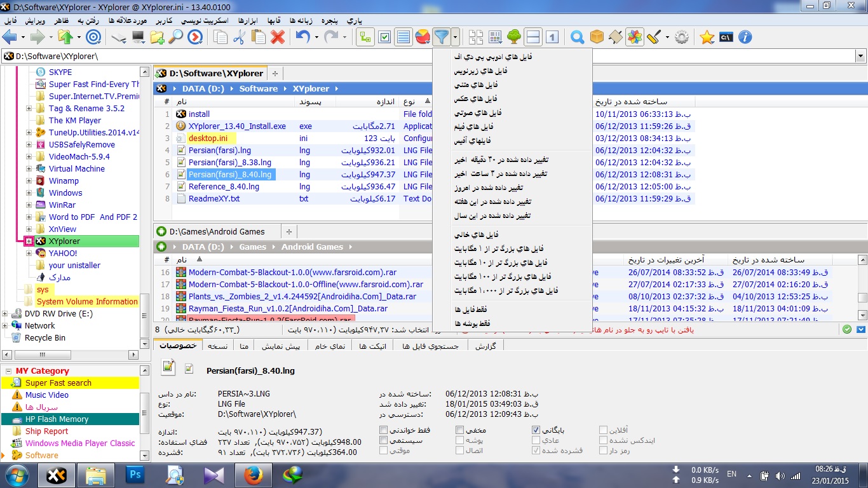Open the C:\ command prompt icon
This screenshot has height=488, width=868.
click(x=726, y=37)
